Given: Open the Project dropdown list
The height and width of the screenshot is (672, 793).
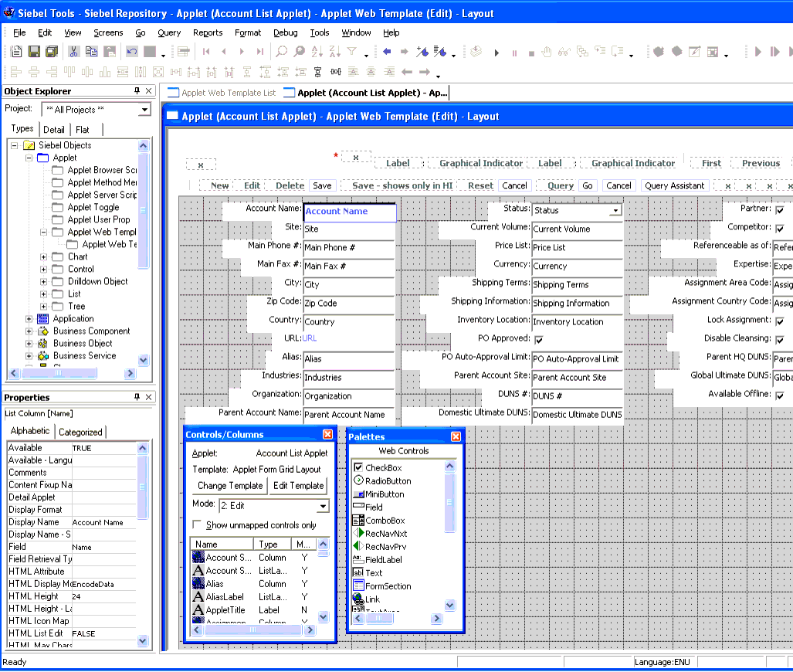Looking at the screenshot, I should coord(145,110).
